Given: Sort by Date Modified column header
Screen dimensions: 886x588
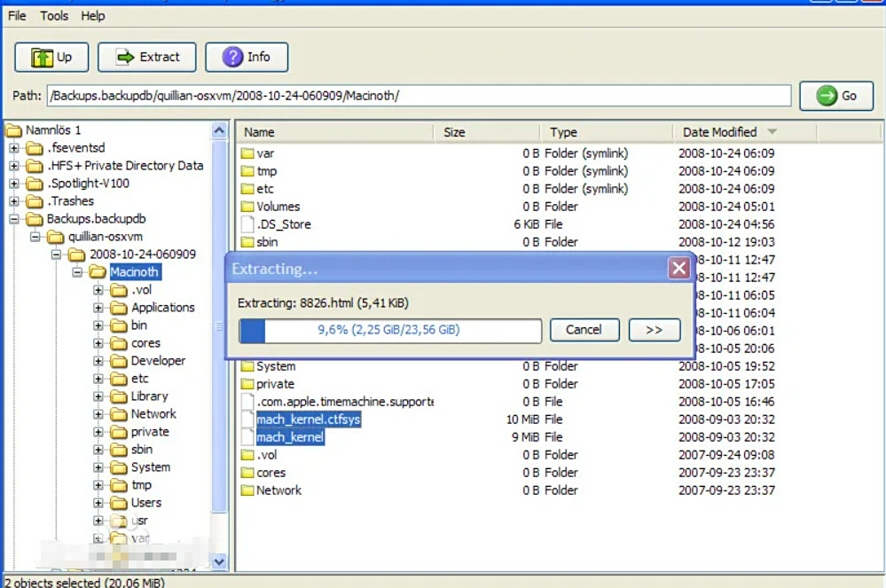Looking at the screenshot, I should pos(719,132).
